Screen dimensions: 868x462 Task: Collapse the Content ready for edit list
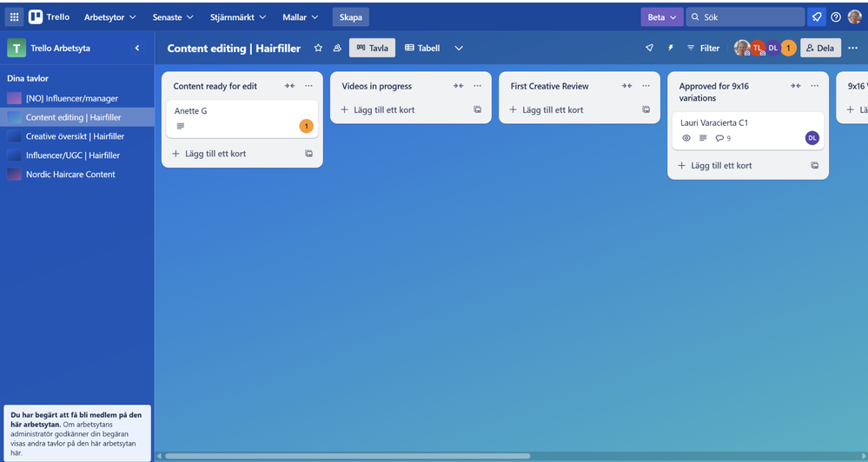(289, 86)
